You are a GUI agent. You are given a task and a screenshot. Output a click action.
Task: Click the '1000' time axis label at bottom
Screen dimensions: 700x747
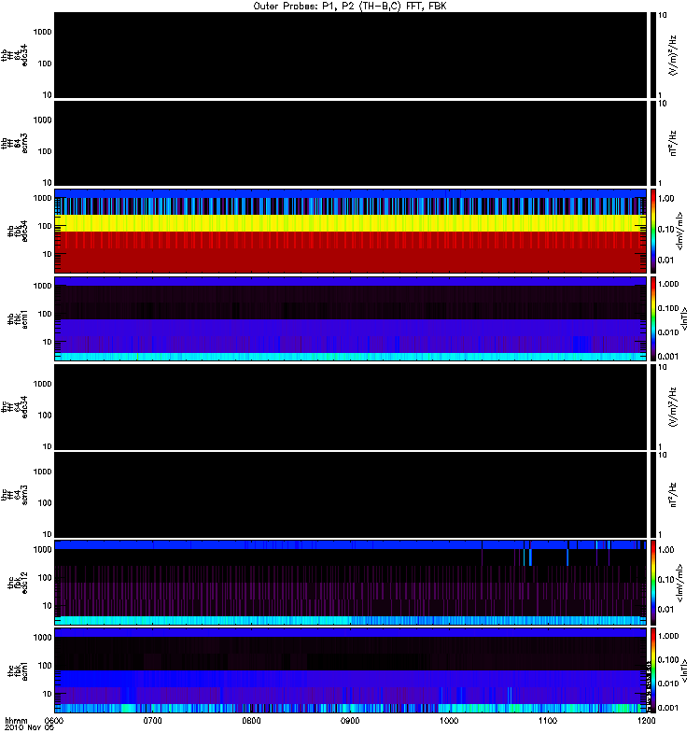[449, 721]
